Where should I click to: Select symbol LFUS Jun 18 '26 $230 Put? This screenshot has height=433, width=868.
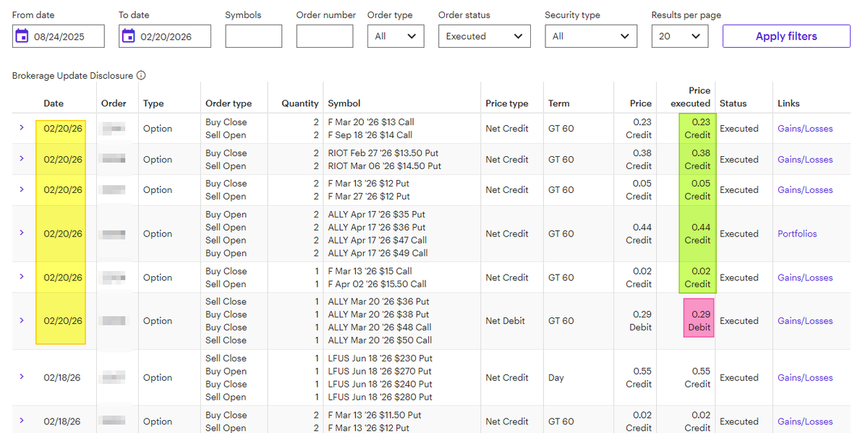click(x=380, y=358)
